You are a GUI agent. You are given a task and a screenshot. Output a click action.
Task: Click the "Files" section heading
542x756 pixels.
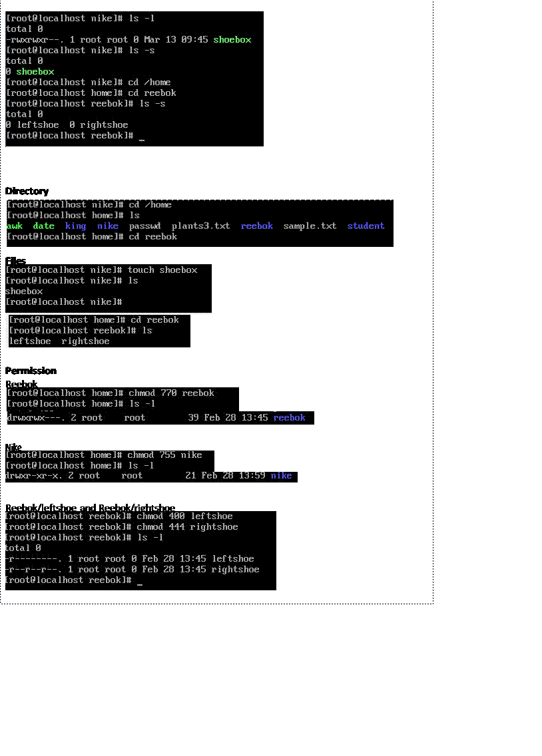[15, 260]
